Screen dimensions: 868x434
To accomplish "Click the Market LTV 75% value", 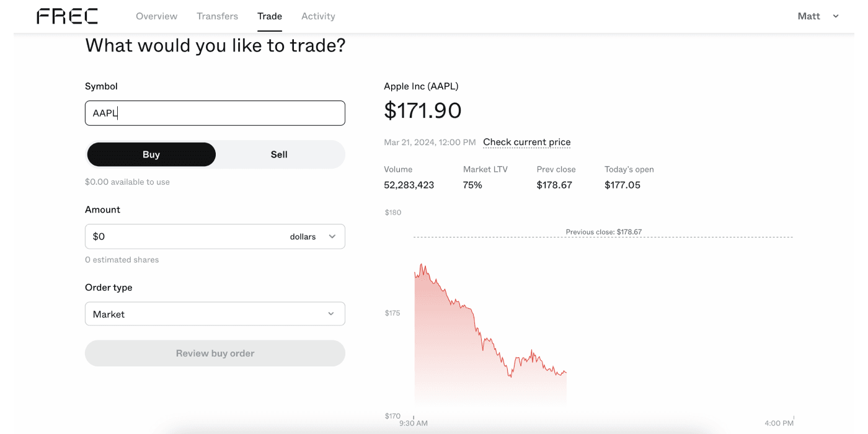I will (x=472, y=185).
